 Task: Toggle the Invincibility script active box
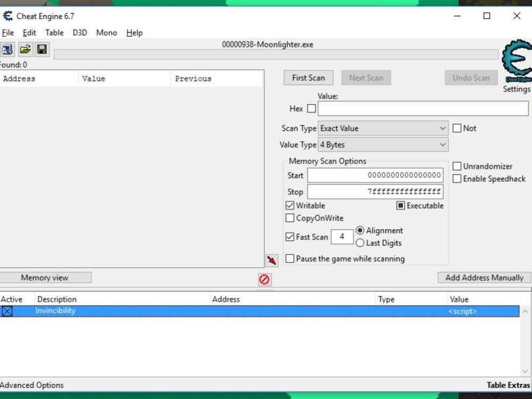(x=7, y=311)
